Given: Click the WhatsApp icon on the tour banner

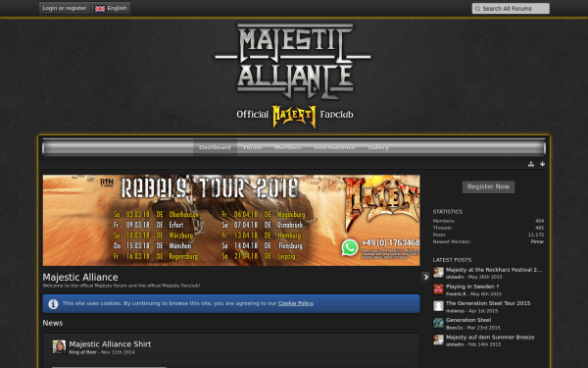Looking at the screenshot, I should pos(350,247).
